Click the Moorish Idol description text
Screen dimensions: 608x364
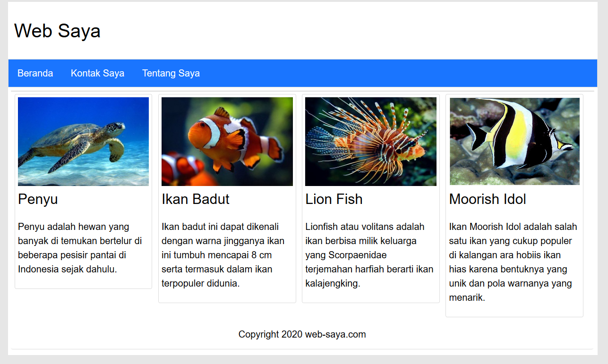point(513,262)
